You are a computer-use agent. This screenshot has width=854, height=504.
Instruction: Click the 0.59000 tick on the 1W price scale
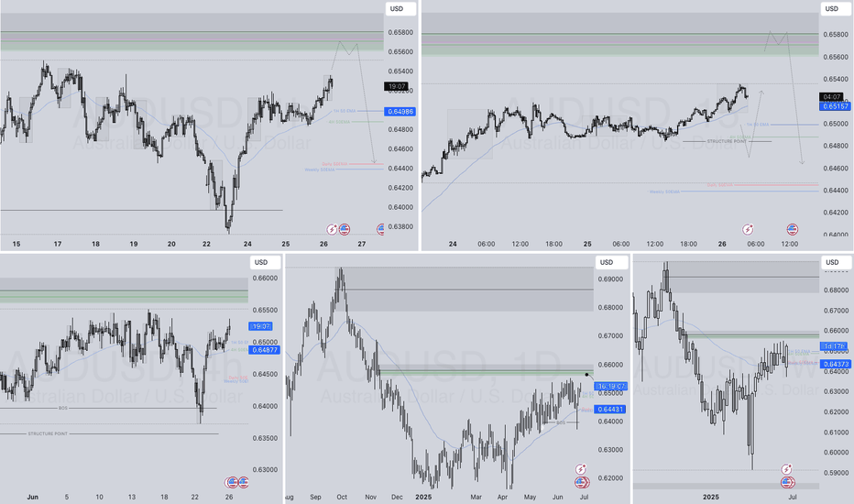836,473
